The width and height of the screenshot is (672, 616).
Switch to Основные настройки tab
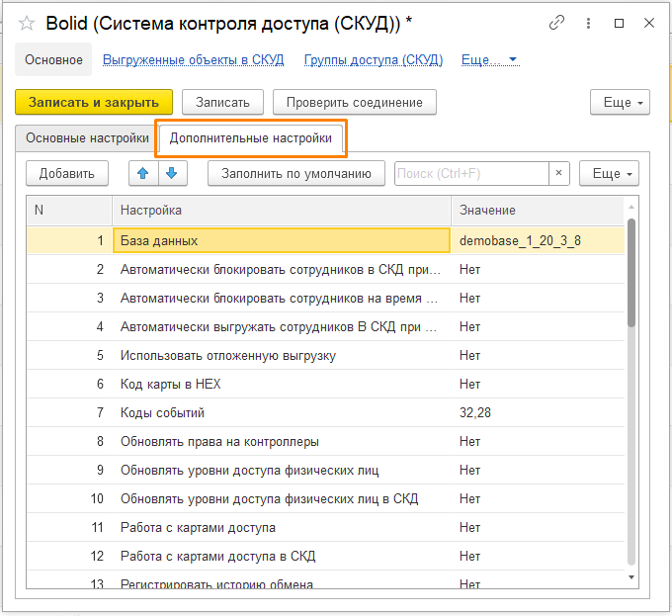(x=87, y=138)
